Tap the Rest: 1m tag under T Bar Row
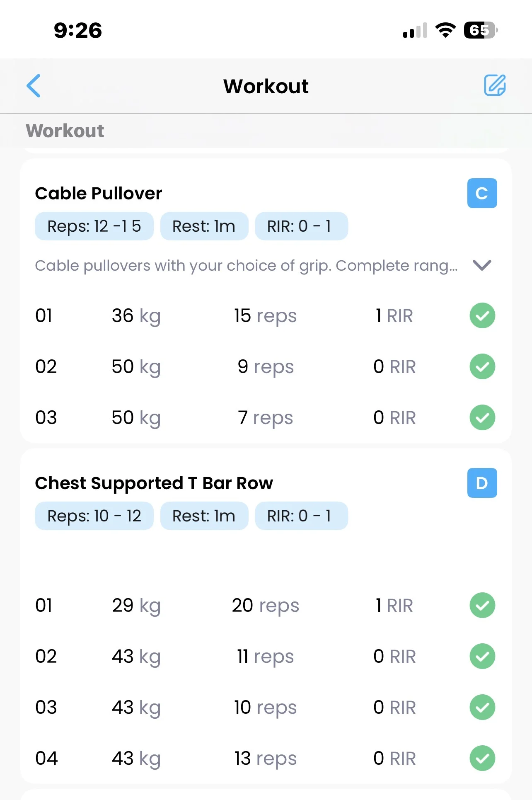Image resolution: width=532 pixels, height=800 pixels. coord(204,516)
